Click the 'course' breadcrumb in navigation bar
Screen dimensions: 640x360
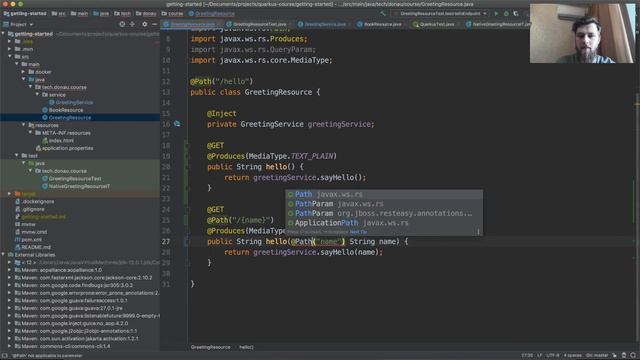[172, 13]
